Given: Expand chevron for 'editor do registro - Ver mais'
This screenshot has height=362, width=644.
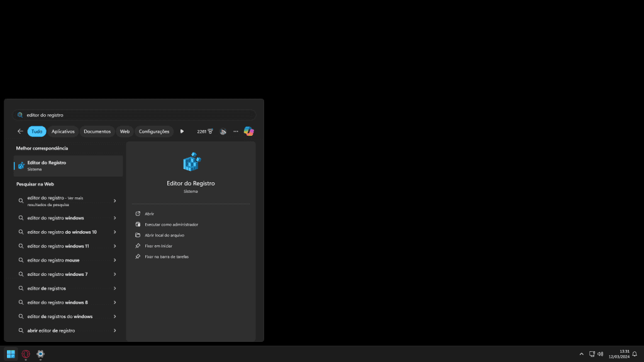Looking at the screenshot, I should [115, 201].
